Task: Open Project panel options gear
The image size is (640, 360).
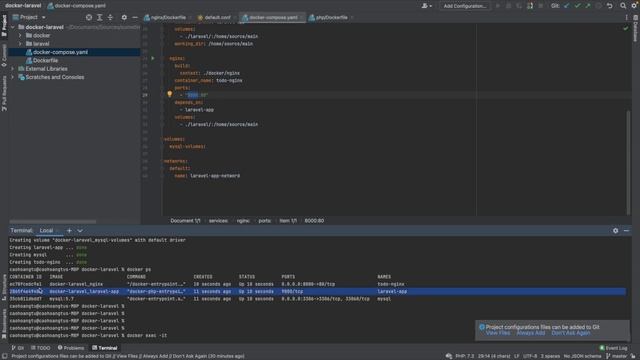Action: [x=124, y=18]
